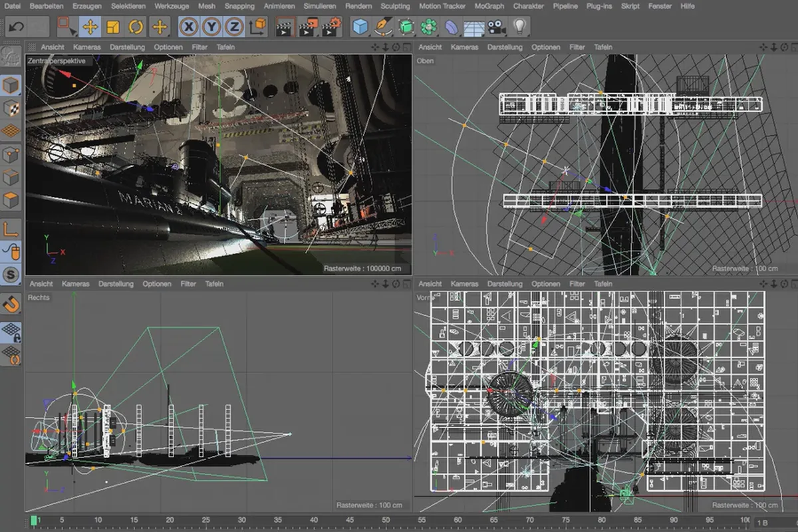Select the Scale tool
The width and height of the screenshot is (798, 532).
113,27
